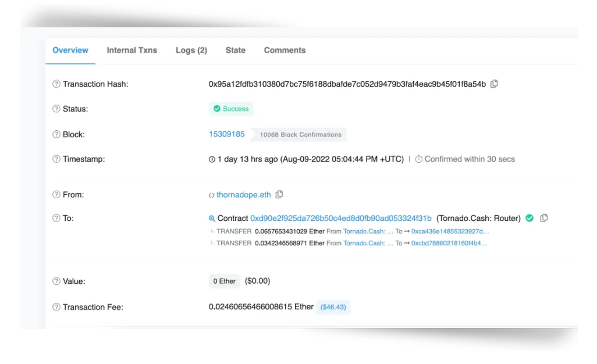The height and width of the screenshot is (364, 597).
Task: Open Tornado.Cash sender in 0.0657653431029 Ether transfer
Action: (x=368, y=231)
